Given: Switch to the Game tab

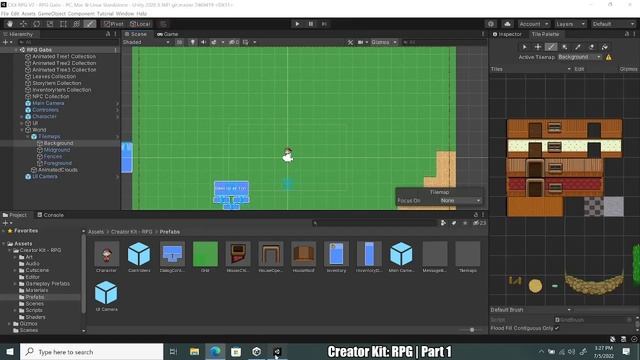Looking at the screenshot, I should [167, 34].
